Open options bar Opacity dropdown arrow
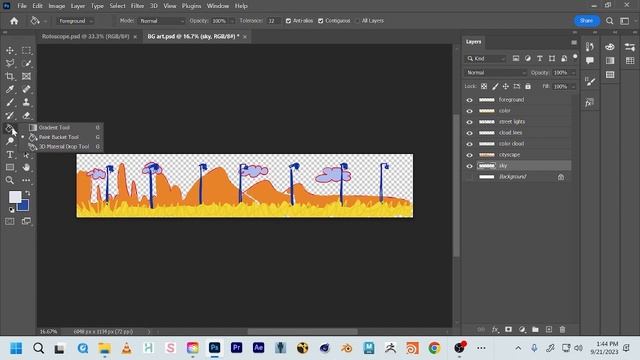 232,21
